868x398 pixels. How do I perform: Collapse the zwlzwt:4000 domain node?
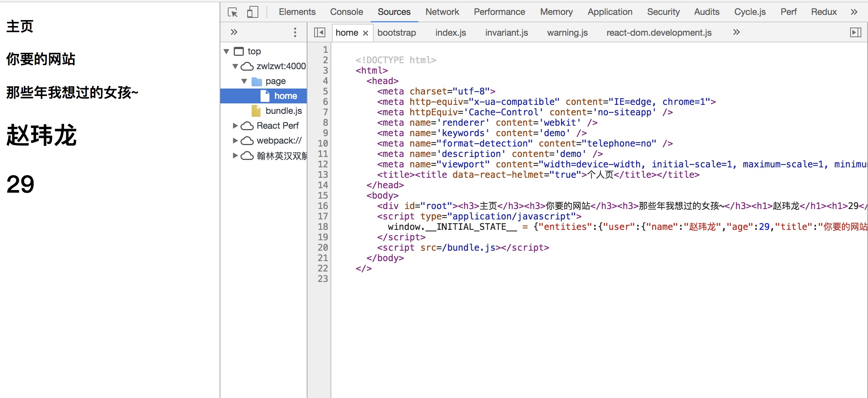point(235,66)
